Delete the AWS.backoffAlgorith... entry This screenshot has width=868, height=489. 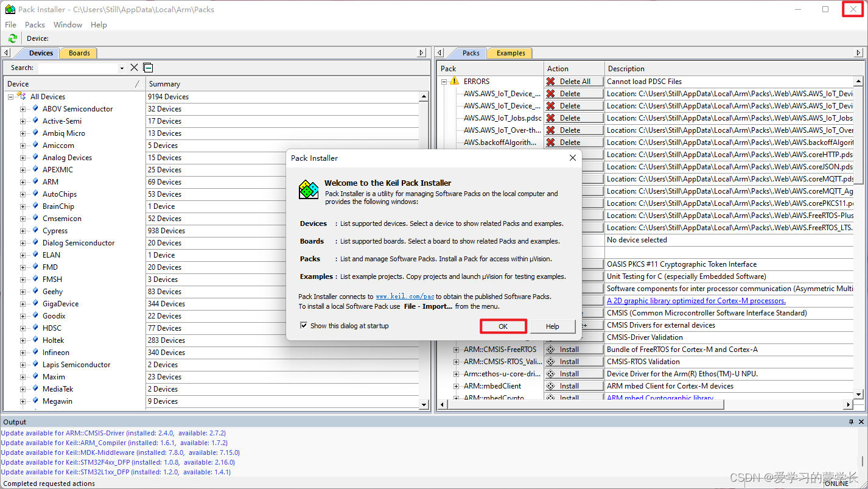click(574, 142)
